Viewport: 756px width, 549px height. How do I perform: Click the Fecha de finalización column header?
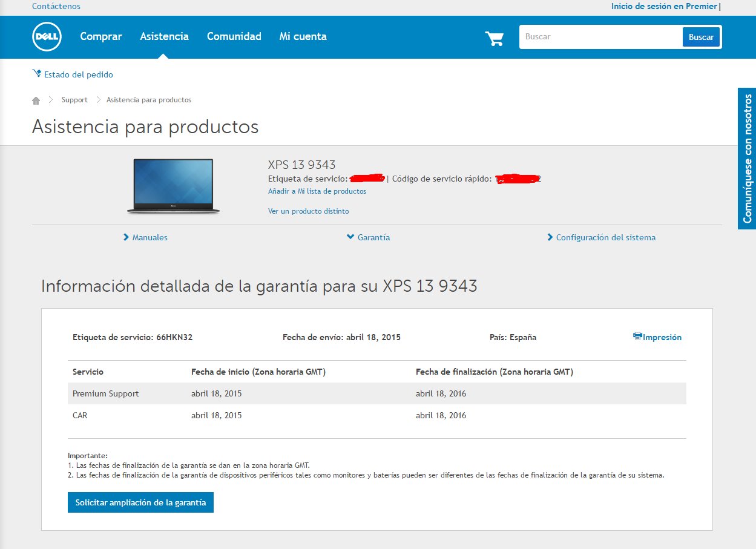[495, 372]
